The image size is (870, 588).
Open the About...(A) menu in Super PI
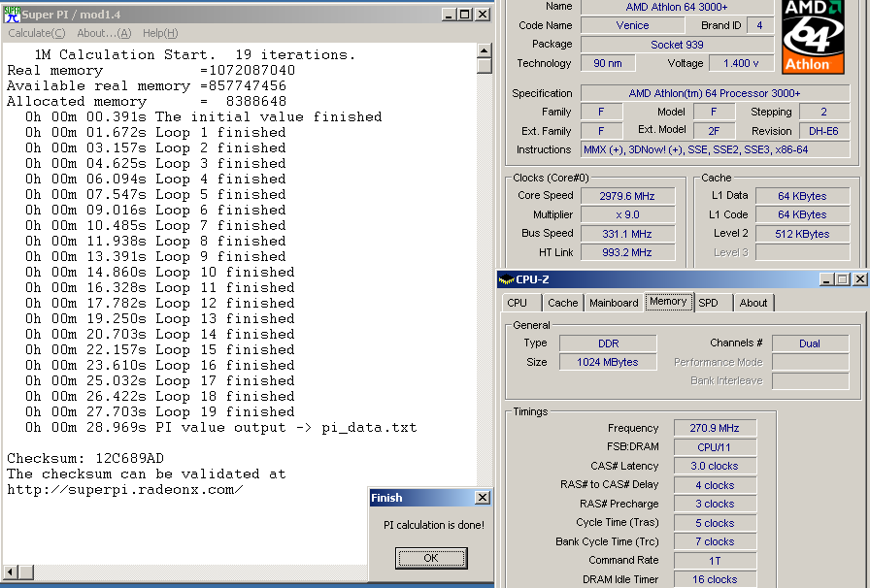coord(104,33)
